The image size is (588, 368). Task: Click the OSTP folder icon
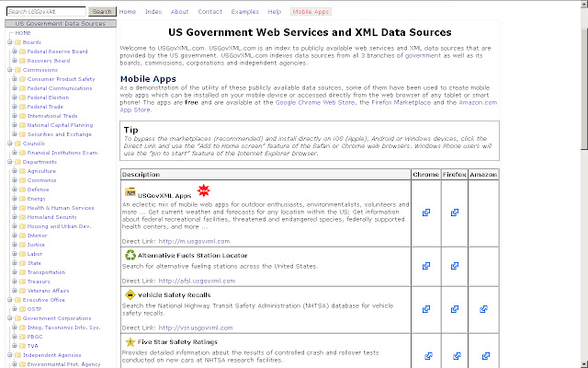pos(22,309)
